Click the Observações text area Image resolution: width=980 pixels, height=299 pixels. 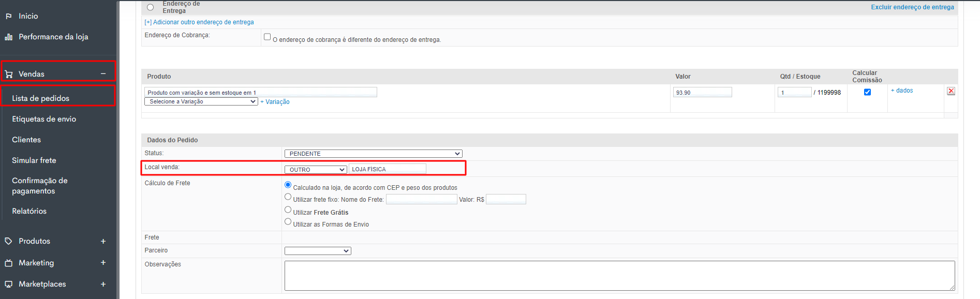619,275
